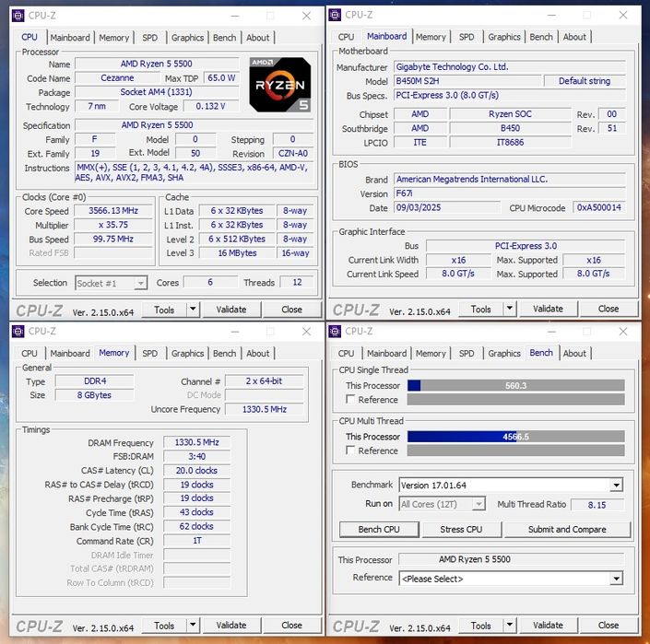
Task: Click the CPU-Z app icon in the Memory window title bar
Action: click(18, 332)
